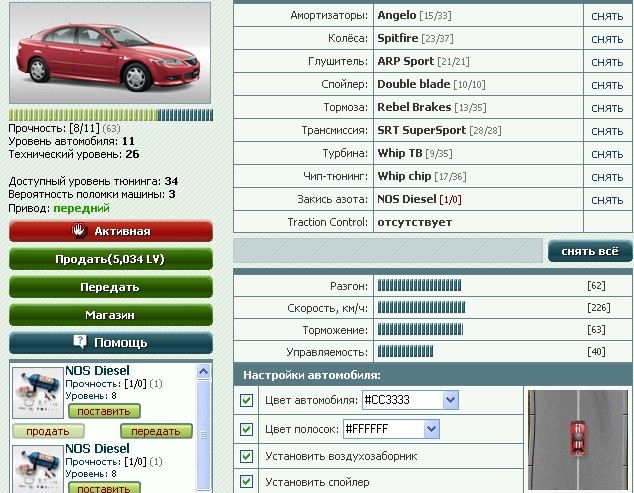This screenshot has width=634, height=493.
Task: Click the Управляемость stat bar
Action: click(405, 351)
